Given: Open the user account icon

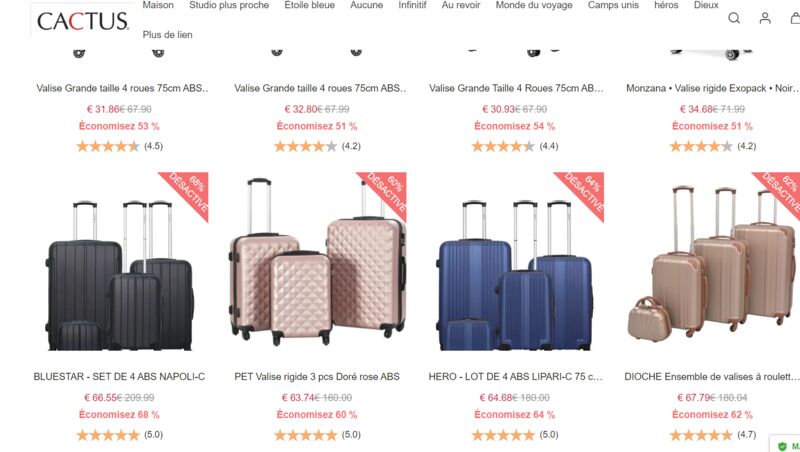Looking at the screenshot, I should 765,18.
